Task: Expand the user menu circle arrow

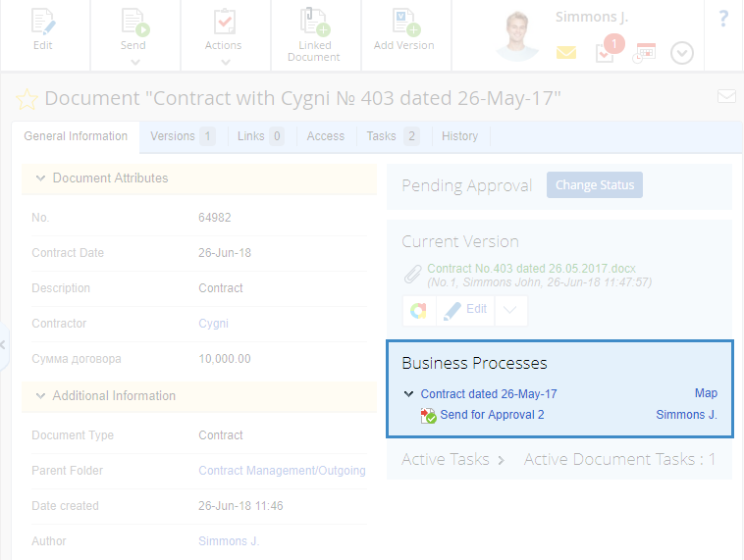Action: (682, 53)
